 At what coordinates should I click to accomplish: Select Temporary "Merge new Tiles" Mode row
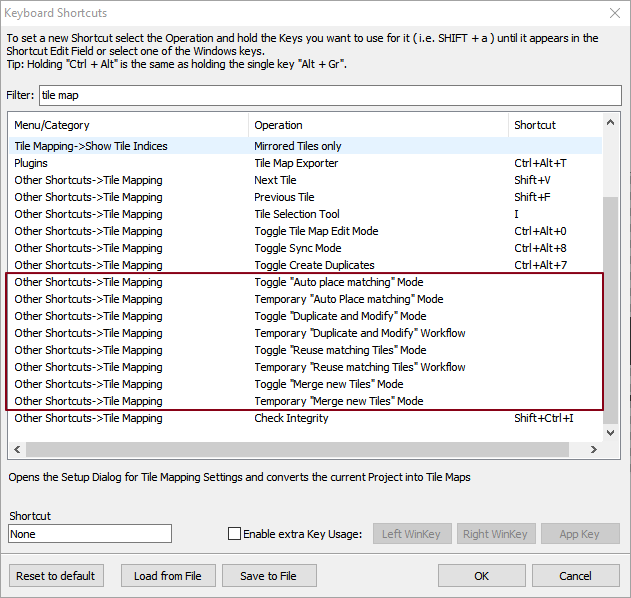pyautogui.click(x=305, y=401)
